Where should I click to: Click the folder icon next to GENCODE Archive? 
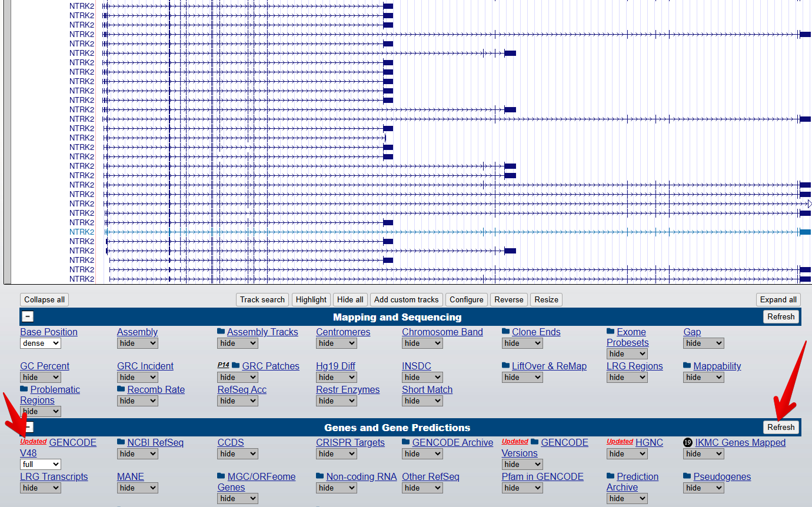[406, 442]
